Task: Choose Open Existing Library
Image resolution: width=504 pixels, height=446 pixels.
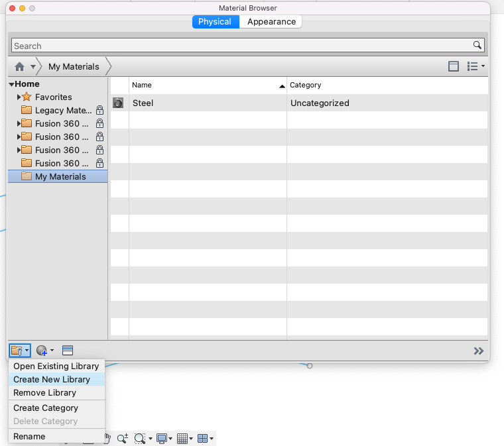Action: (56, 366)
